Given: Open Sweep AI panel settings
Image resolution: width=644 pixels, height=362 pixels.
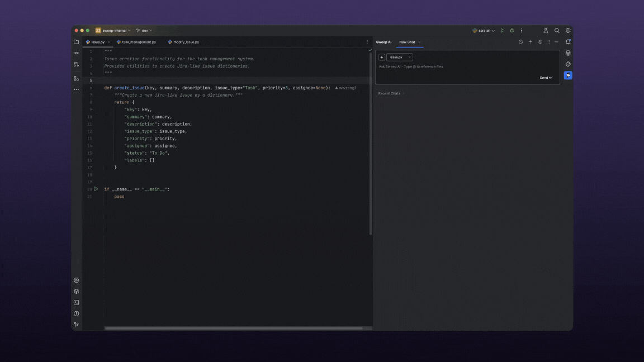Looking at the screenshot, I should tap(541, 42).
